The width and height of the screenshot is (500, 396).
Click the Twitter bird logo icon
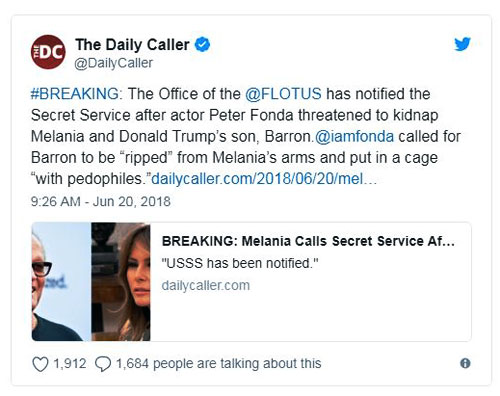pyautogui.click(x=462, y=44)
